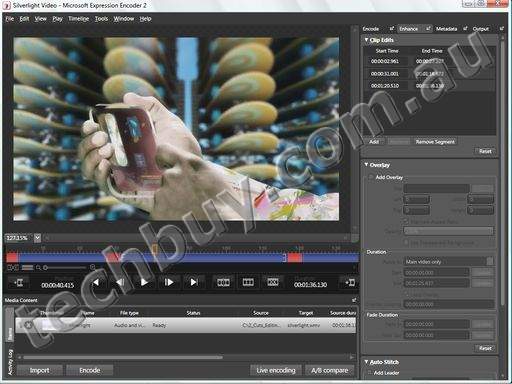
Task: Click the zoom-out magnifier below timeline
Action: point(39,267)
